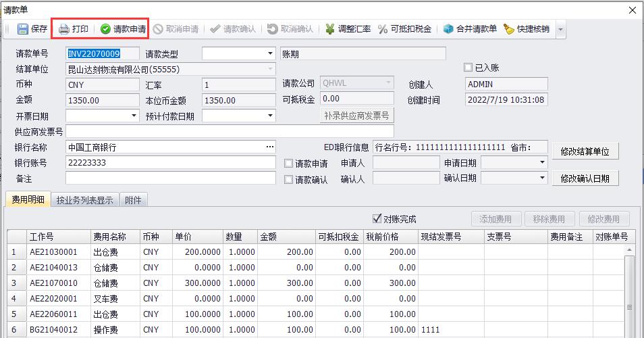644x338 pixels.
Task: Click the 可抵扣税金 percent icon
Action: 383,29
